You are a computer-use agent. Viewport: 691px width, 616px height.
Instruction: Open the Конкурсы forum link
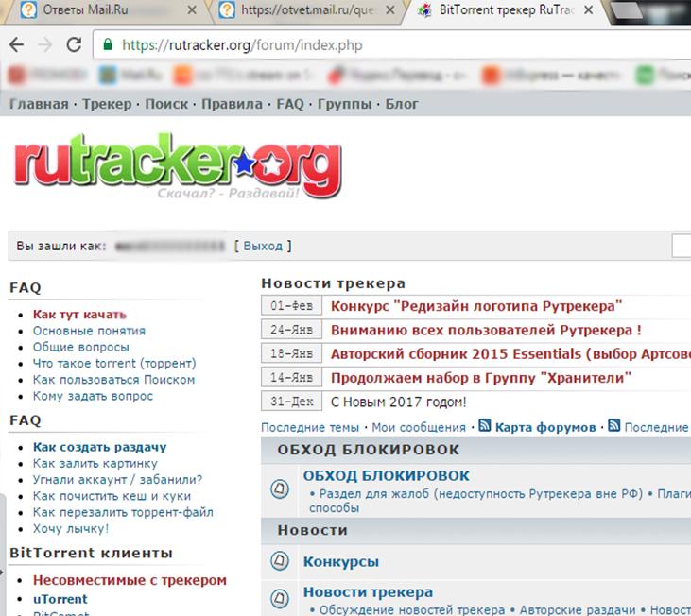pyautogui.click(x=340, y=561)
